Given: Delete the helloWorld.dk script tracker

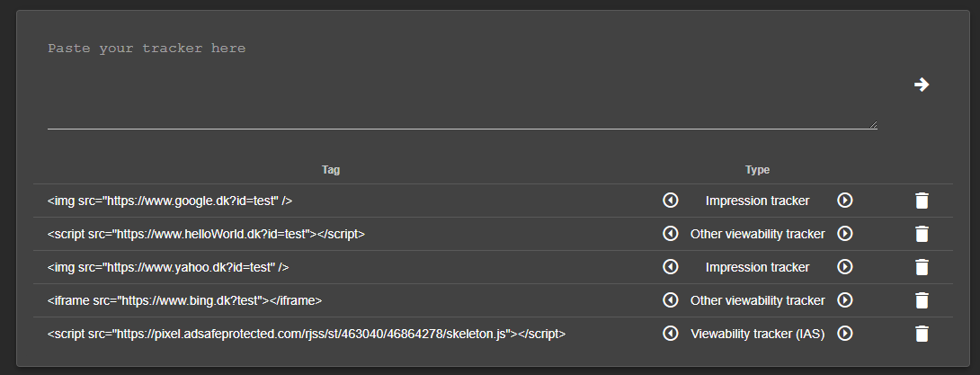Looking at the screenshot, I should coord(922,234).
